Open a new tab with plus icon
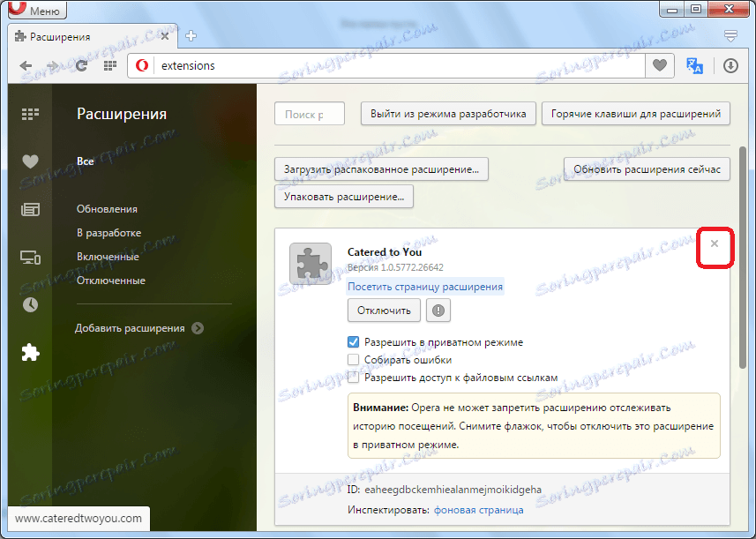 (191, 35)
